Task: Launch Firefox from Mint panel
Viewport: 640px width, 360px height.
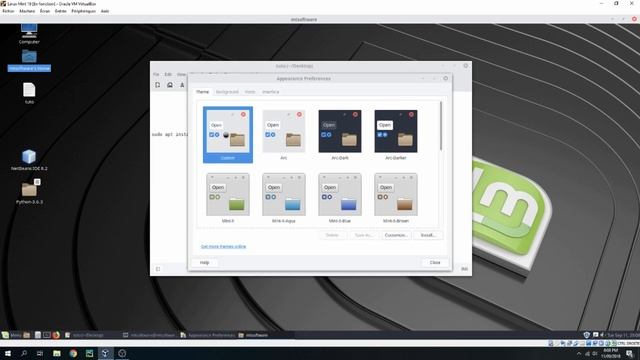Action: [x=56, y=335]
